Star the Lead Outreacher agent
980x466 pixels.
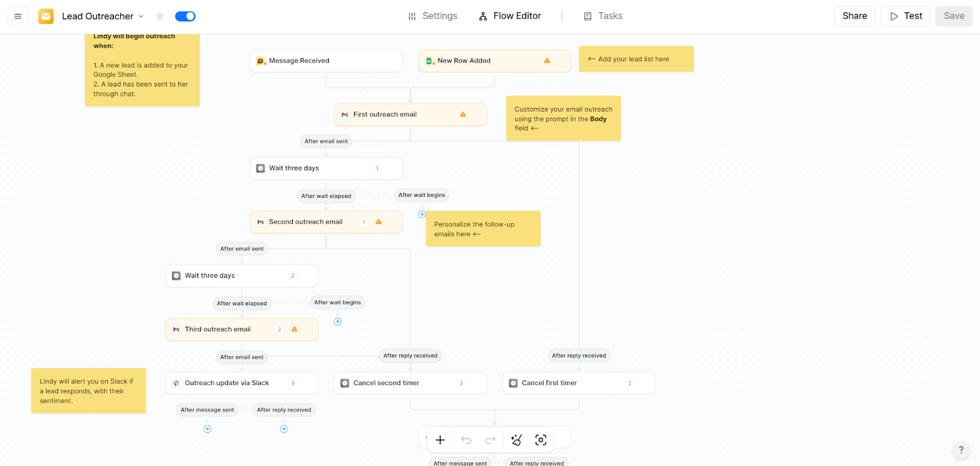(160, 17)
